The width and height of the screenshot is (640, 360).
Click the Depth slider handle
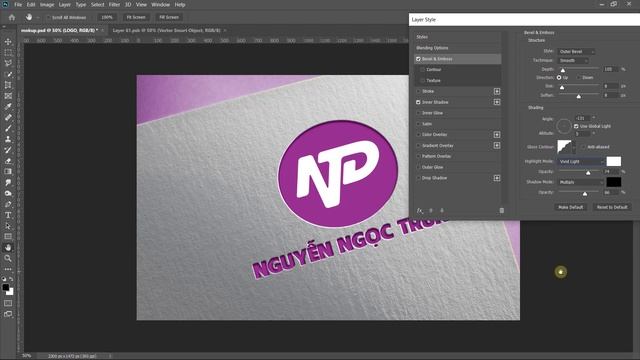point(562,70)
